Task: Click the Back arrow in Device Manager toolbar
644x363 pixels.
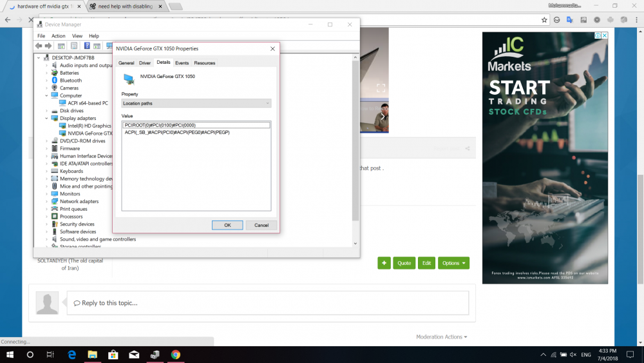Action: click(x=39, y=46)
